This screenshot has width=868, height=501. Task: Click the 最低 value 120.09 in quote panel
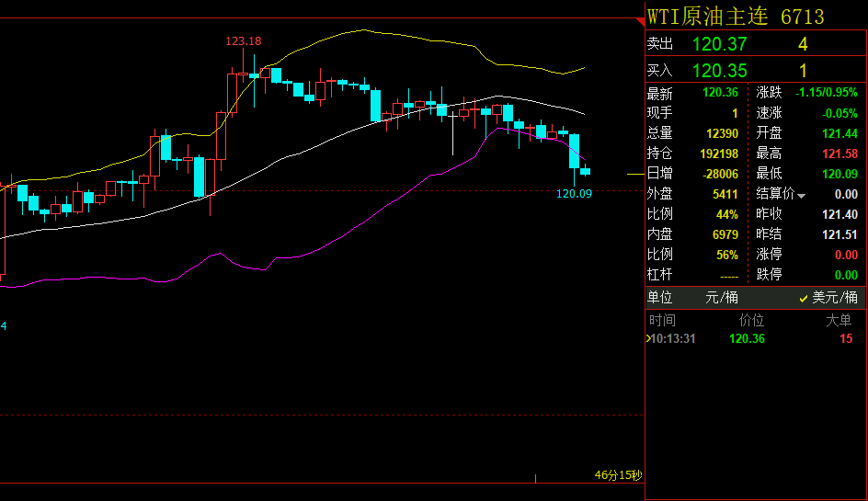(839, 174)
